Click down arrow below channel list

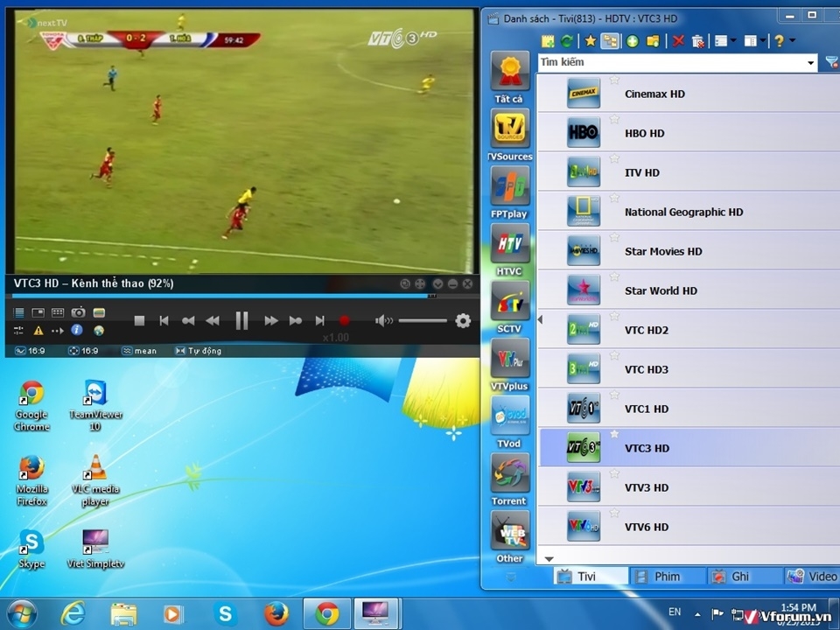point(549,559)
